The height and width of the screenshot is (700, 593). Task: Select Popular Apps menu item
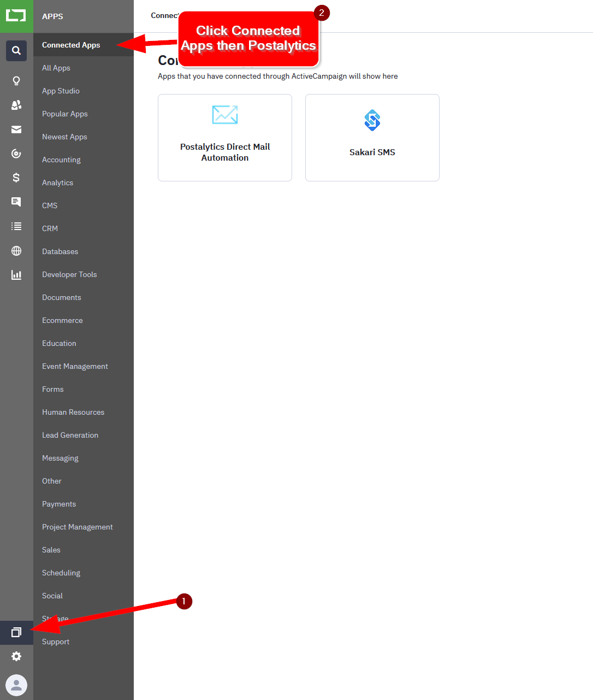tap(84, 114)
